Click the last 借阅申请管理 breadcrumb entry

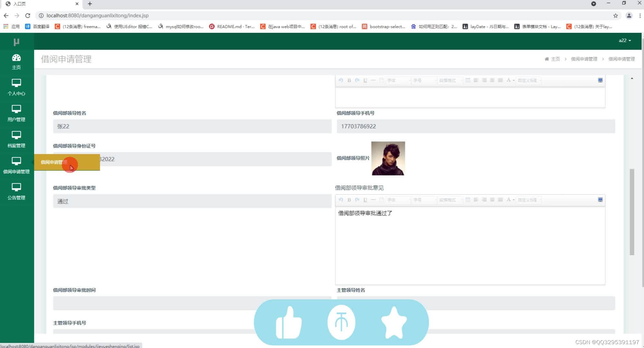621,59
